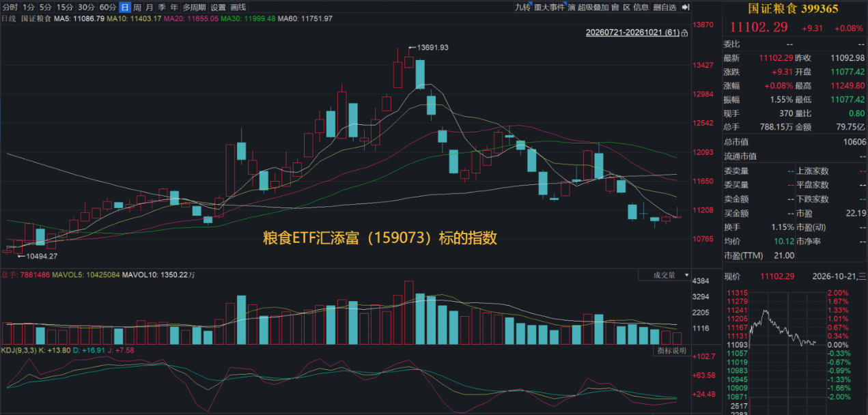Select the 1分 one-minute period
This screenshot has height=415, width=868.
pos(29,8)
